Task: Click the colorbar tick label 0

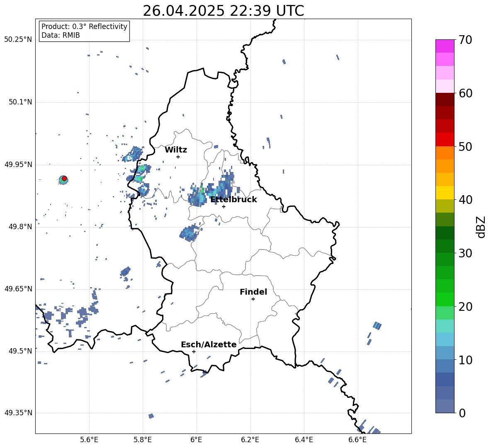Action: (x=462, y=413)
